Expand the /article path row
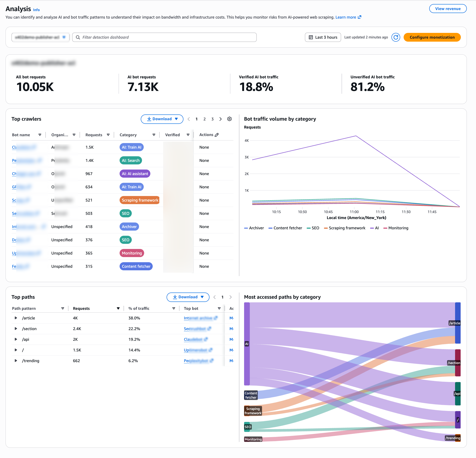 click(x=16, y=318)
